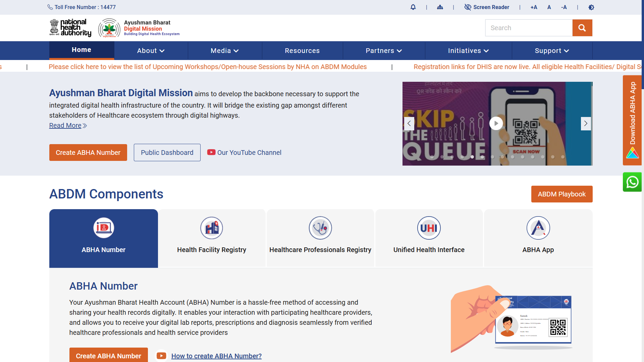Toggle the dark contrast mode icon
Screen dimensions: 644x362
click(591, 7)
